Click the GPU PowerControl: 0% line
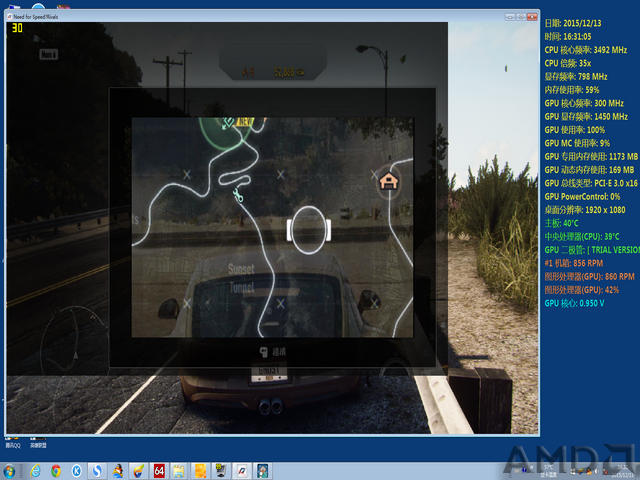This screenshot has height=480, width=640. pyautogui.click(x=582, y=197)
